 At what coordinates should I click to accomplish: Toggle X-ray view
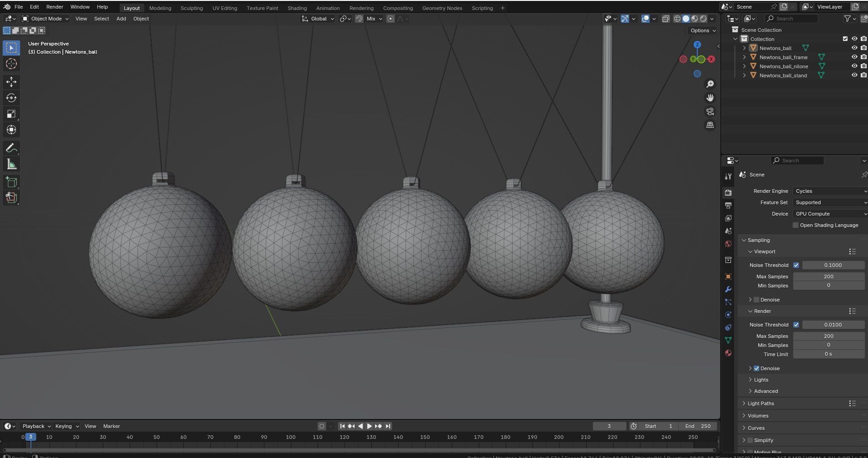point(666,19)
